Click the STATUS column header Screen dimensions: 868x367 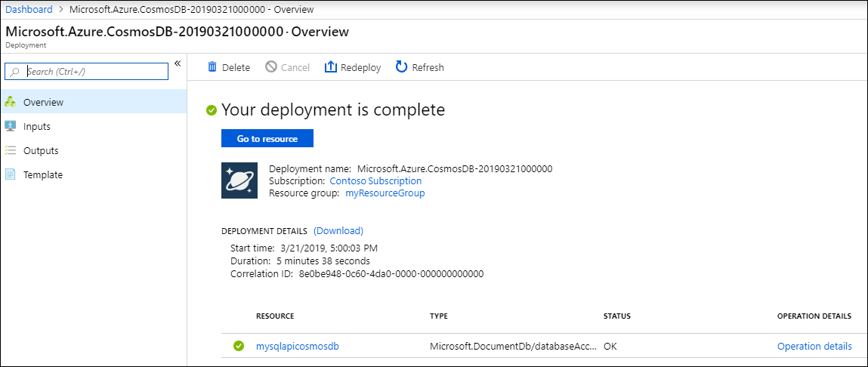coord(617,316)
